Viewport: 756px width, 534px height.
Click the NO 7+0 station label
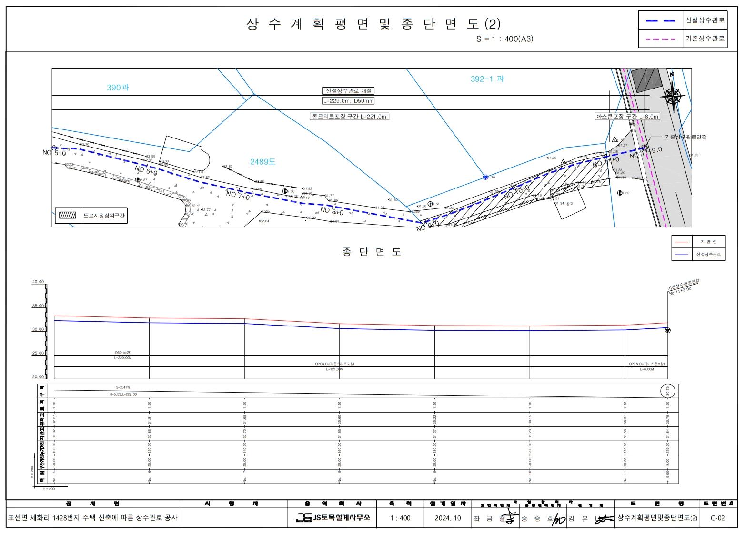[x=238, y=195]
